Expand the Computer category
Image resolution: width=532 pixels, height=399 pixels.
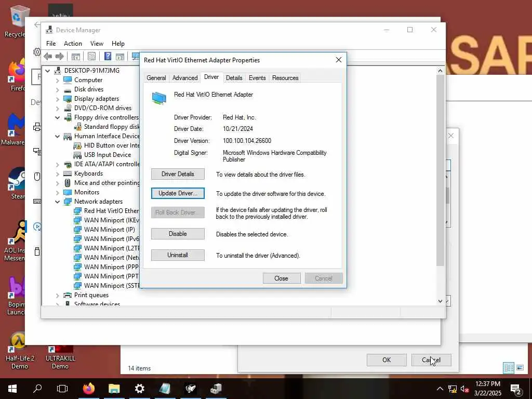point(57,80)
